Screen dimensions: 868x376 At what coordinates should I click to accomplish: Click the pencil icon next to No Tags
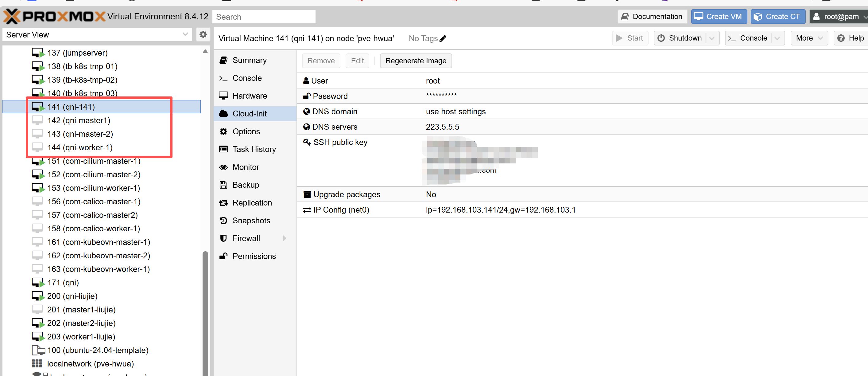443,38
